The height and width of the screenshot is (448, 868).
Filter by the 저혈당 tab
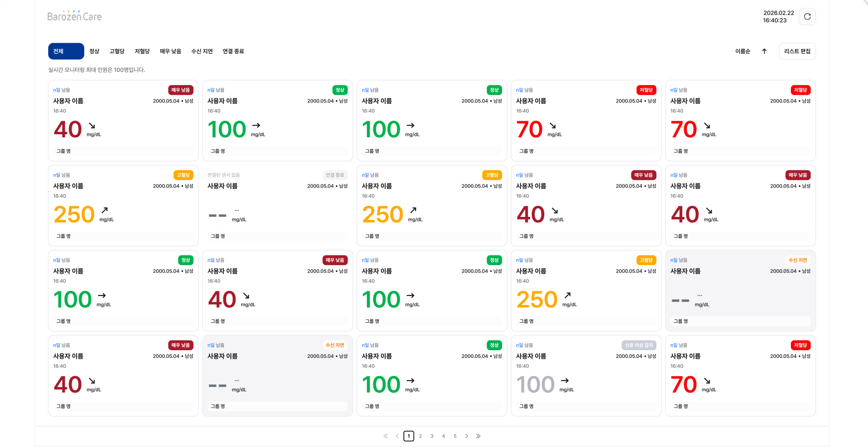[142, 51]
